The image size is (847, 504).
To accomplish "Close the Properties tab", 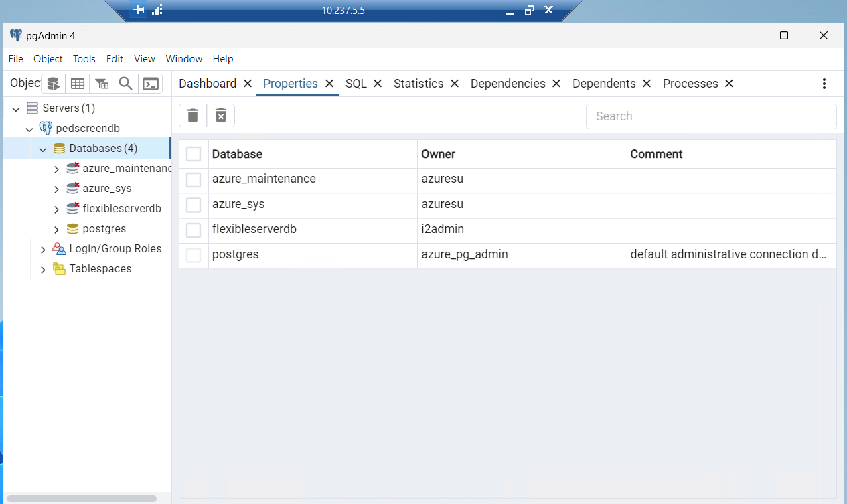I will [x=329, y=84].
